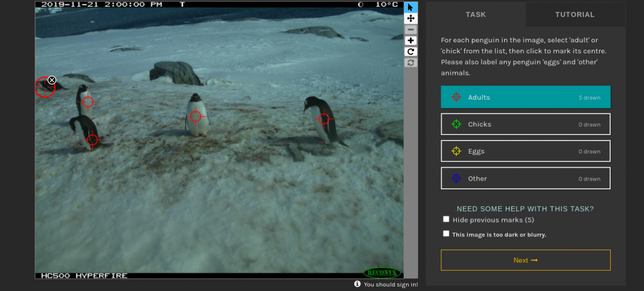Click the '5 drawn' count for Adults
644x291 pixels.
pyautogui.click(x=590, y=98)
